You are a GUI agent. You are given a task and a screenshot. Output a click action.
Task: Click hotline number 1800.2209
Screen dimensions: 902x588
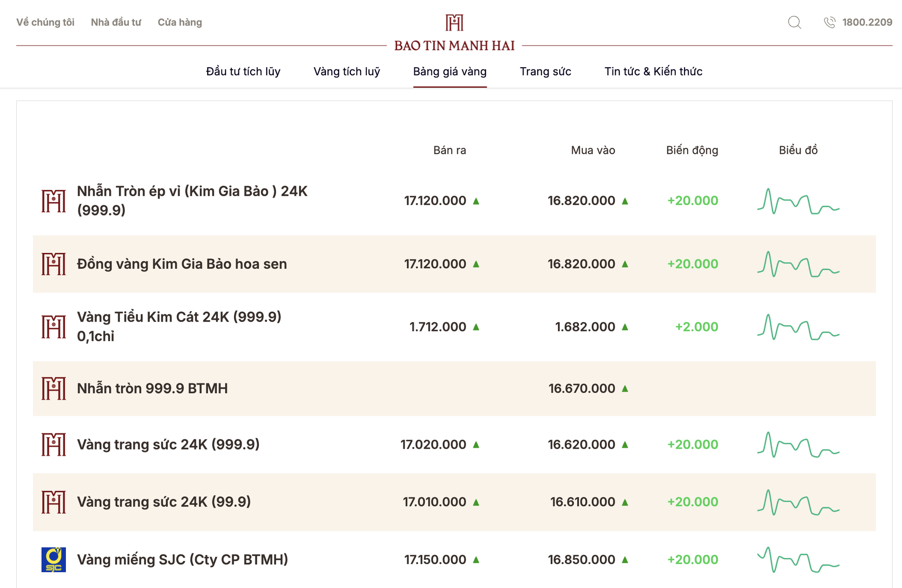[x=867, y=22]
